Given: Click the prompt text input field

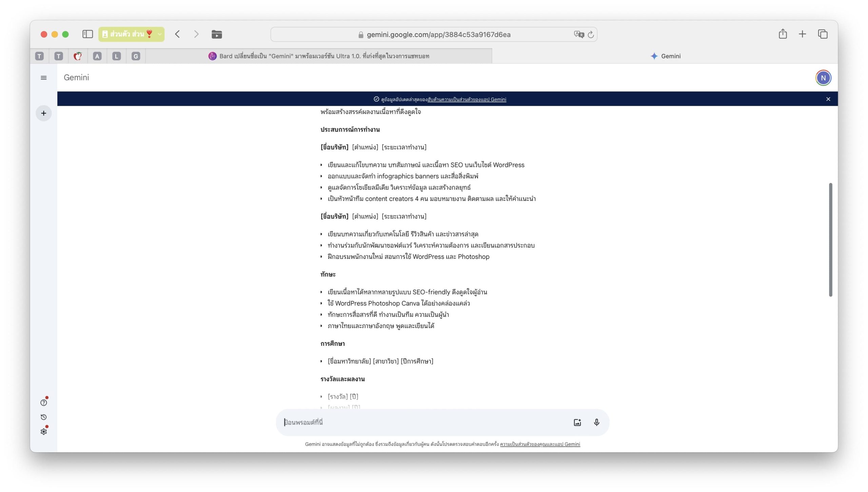Looking at the screenshot, I should coord(424,422).
